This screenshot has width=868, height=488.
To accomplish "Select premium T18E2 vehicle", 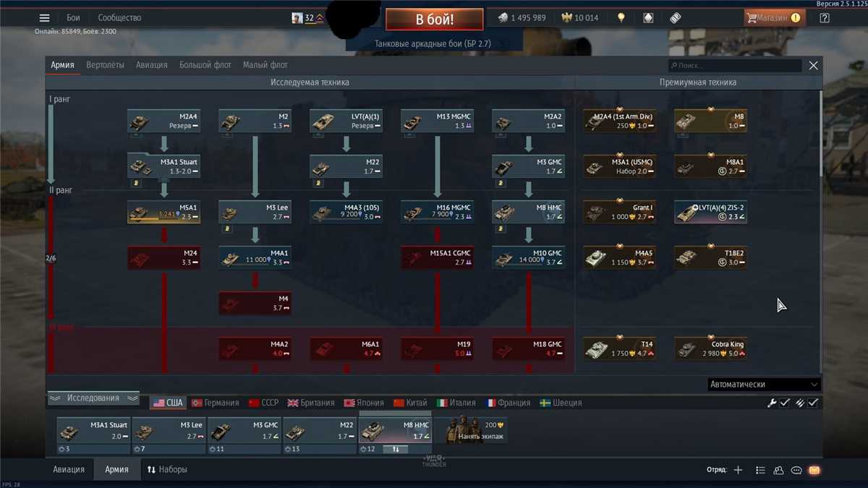I will [x=710, y=257].
